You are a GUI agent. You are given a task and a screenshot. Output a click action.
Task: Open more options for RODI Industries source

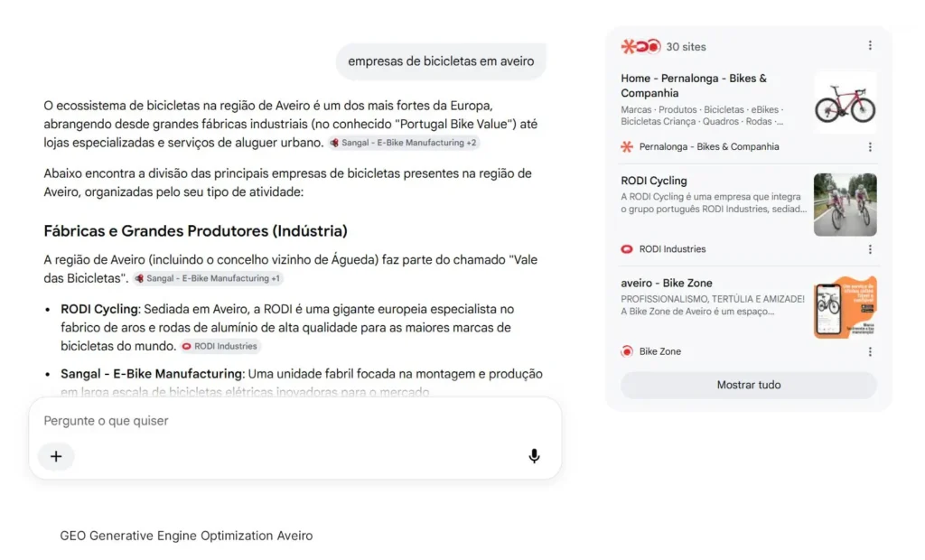point(870,249)
